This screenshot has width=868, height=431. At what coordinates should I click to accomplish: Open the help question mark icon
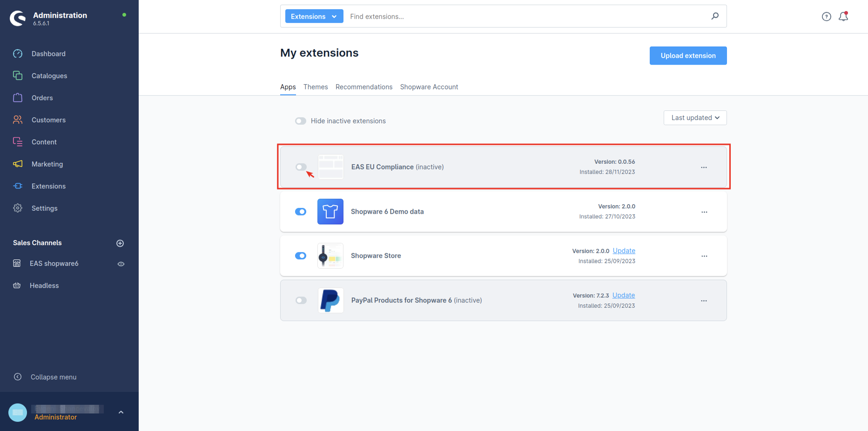tap(826, 17)
